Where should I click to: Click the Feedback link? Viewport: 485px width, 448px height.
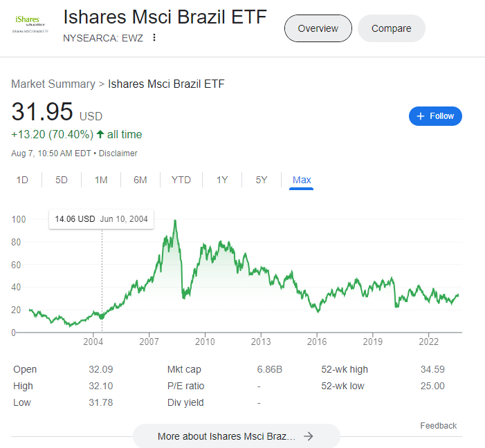[x=438, y=426]
